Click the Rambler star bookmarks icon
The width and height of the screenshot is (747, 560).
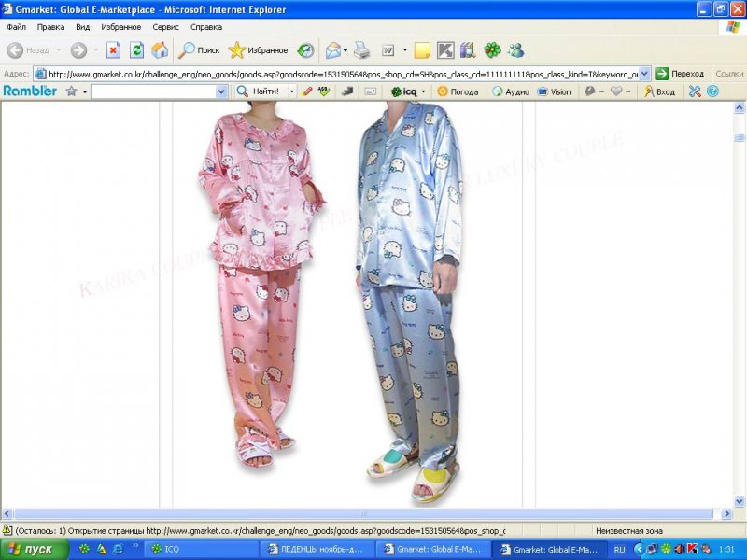click(x=72, y=91)
